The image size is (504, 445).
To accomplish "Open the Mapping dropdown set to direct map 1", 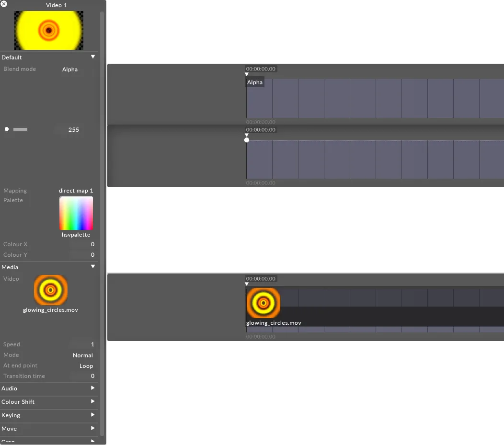I will point(76,190).
